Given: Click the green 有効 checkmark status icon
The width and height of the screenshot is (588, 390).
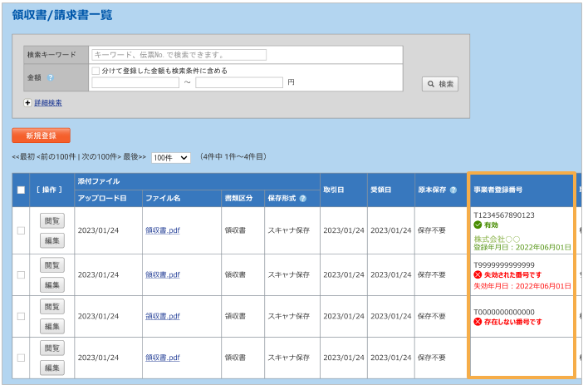Looking at the screenshot, I should [478, 225].
